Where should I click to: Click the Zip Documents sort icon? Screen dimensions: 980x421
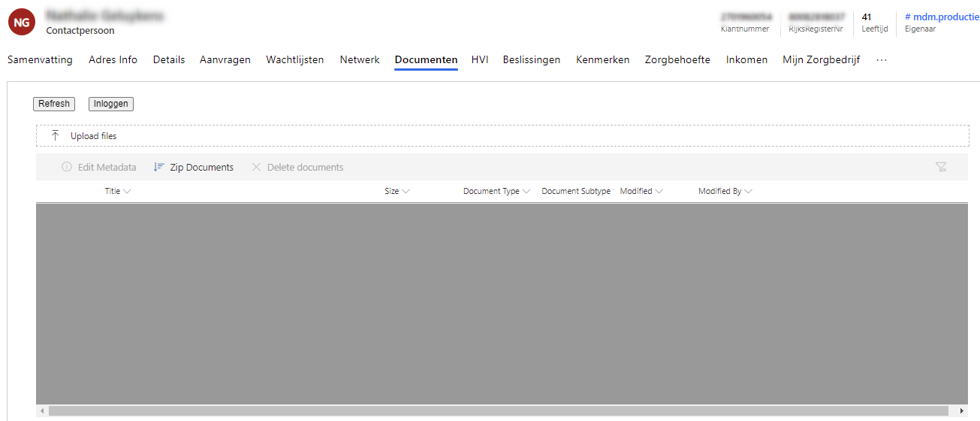pyautogui.click(x=158, y=168)
